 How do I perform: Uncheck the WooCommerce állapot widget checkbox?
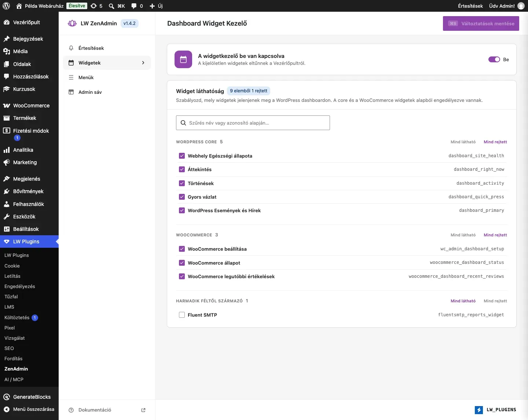182,263
